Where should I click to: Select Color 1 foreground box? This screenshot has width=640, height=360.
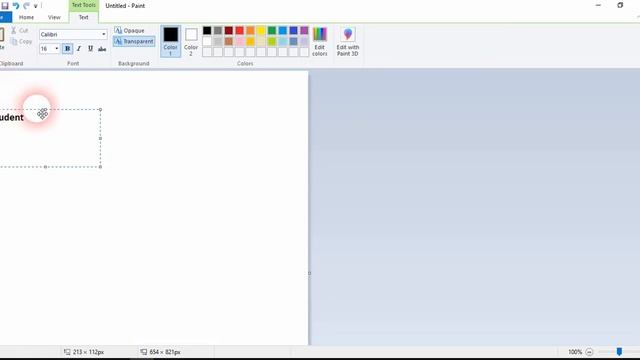click(x=171, y=41)
